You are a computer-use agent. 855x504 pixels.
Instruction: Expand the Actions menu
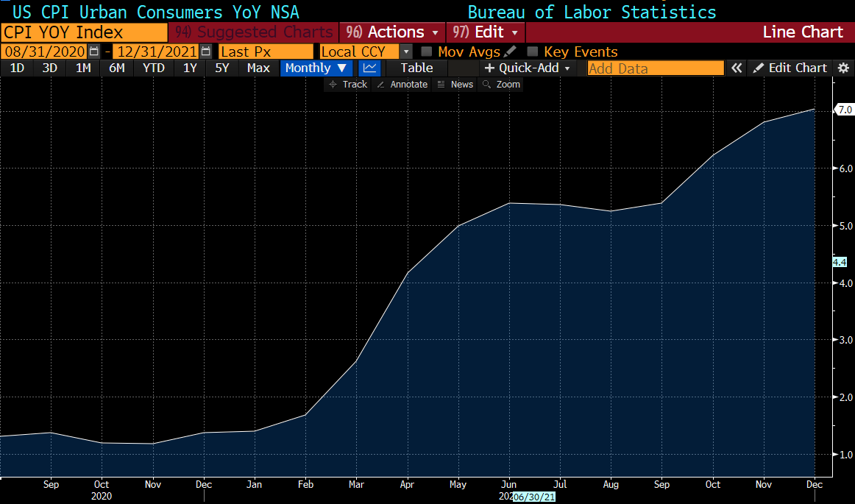click(392, 32)
